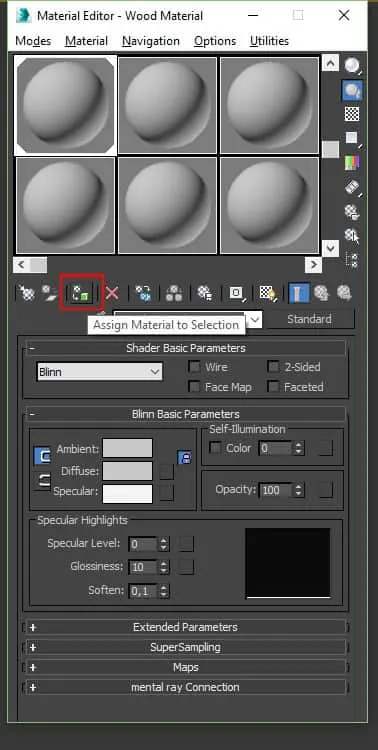The width and height of the screenshot is (378, 750).
Task: Click the Standard material type button
Action: (309, 319)
